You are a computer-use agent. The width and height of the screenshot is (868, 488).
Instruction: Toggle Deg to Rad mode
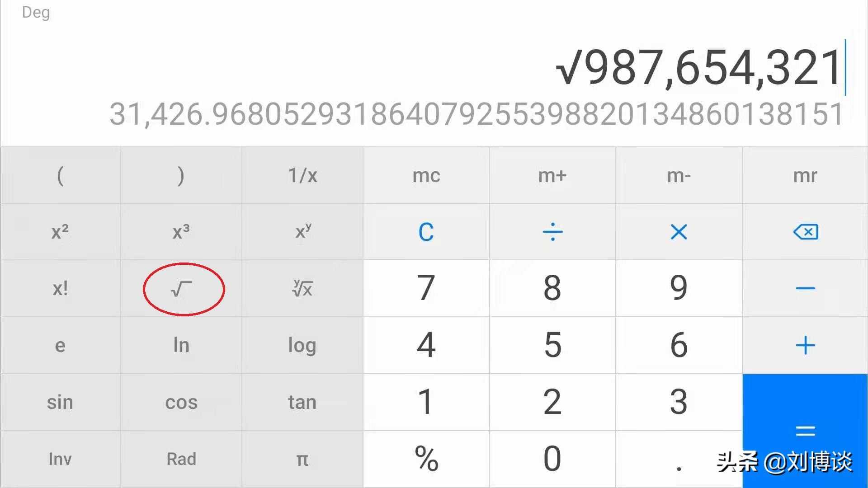point(181,458)
